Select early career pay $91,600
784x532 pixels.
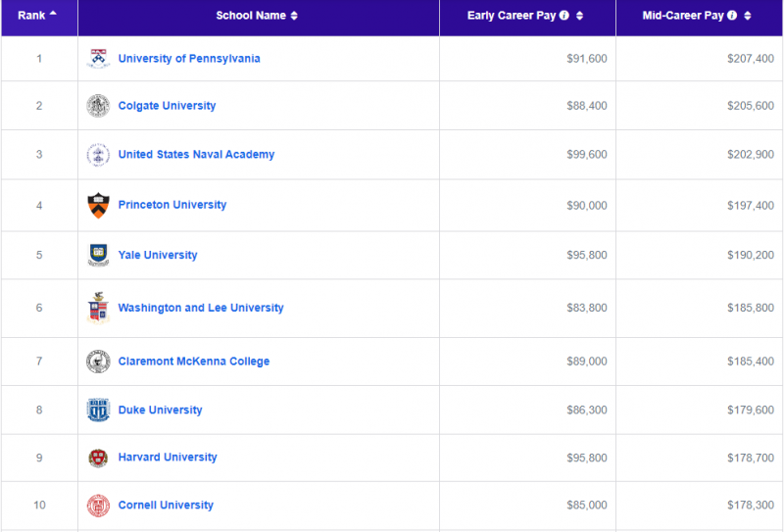tap(587, 59)
